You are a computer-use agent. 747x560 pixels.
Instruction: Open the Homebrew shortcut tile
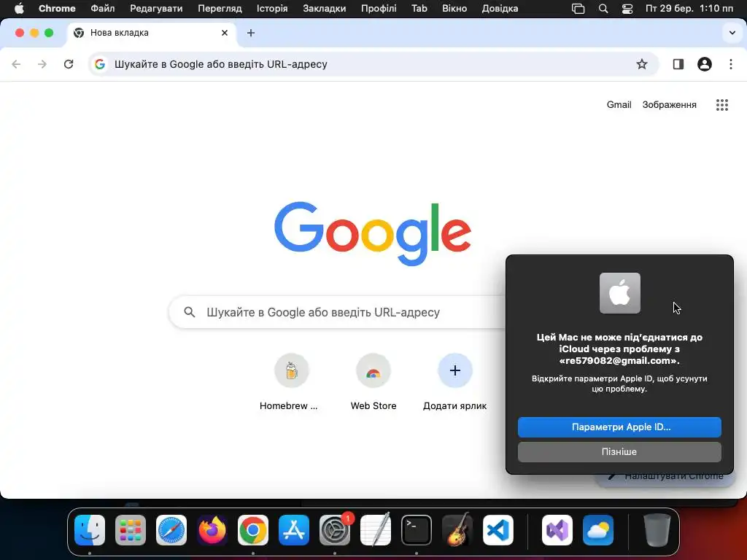pyautogui.click(x=292, y=381)
